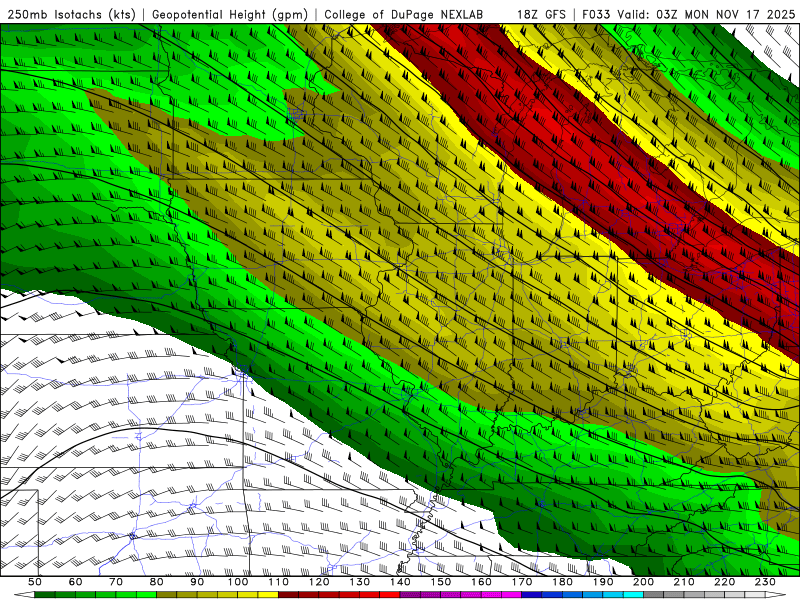
Task: Click the dark gray legend swatch after 200
Action: (654, 595)
